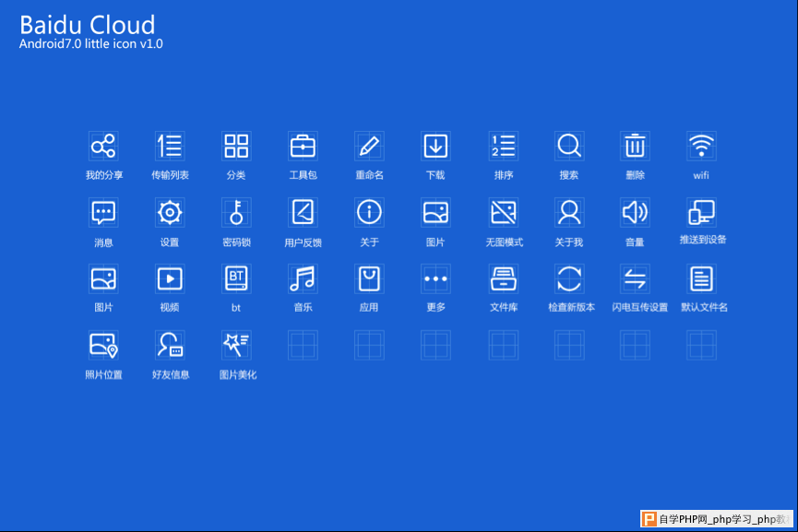This screenshot has width=798, height=532.
Task: Select the 分类 category grid icon
Action: [x=236, y=146]
